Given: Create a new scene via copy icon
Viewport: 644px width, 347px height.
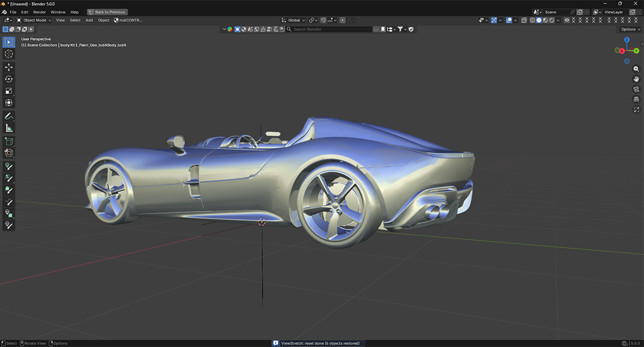Looking at the screenshot, I should [580, 12].
